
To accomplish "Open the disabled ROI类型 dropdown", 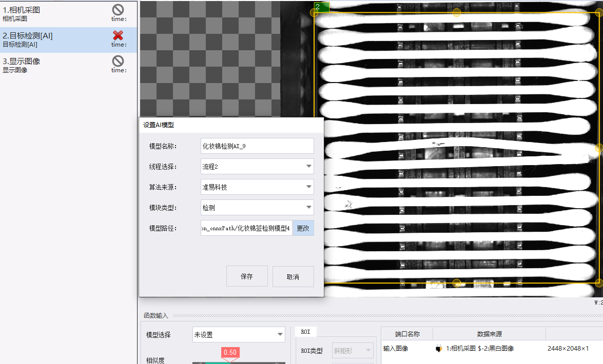I will tap(353, 351).
